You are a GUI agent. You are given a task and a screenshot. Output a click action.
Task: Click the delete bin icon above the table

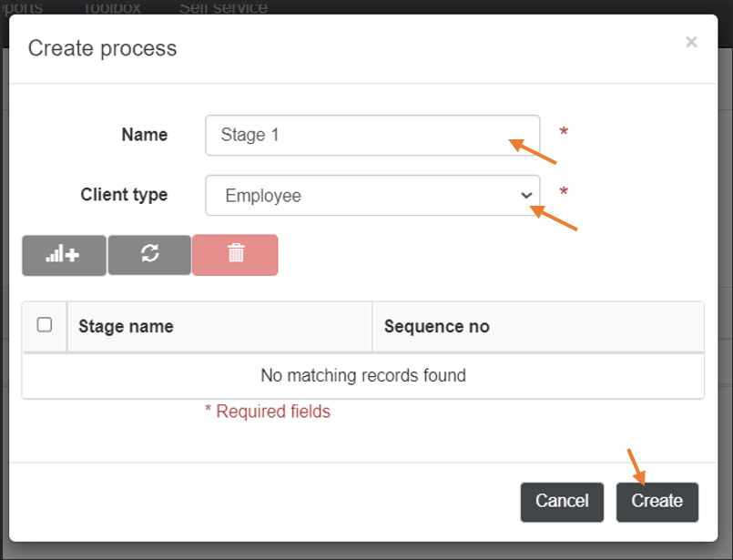(x=234, y=255)
